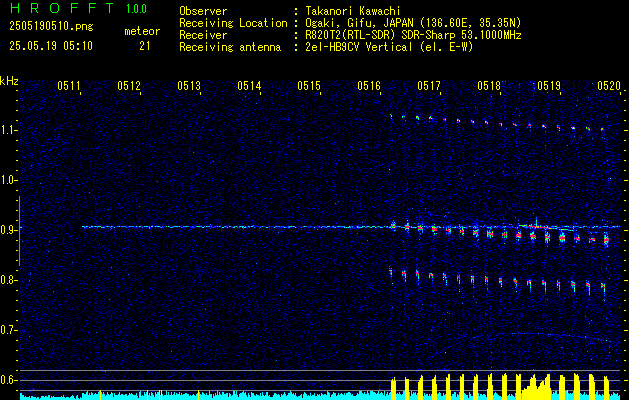Screen dimensions: 629x400
Task: Click the Receiving Location label
Action: coord(233,23)
